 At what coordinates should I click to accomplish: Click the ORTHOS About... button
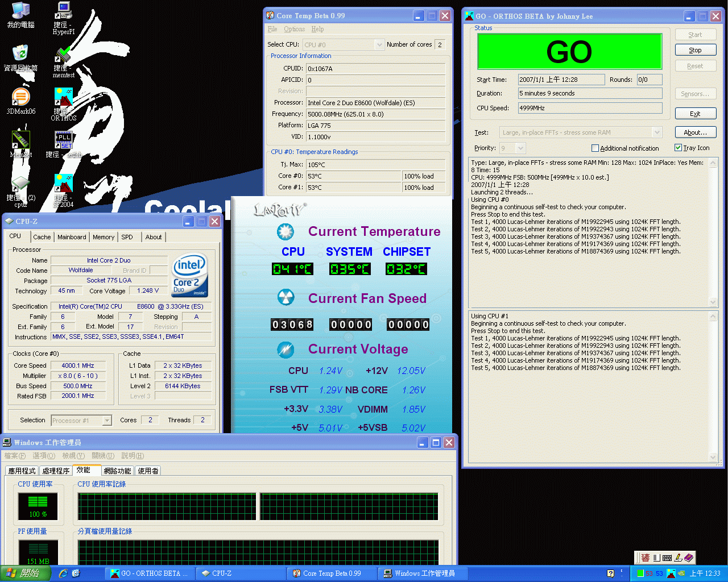pos(696,132)
